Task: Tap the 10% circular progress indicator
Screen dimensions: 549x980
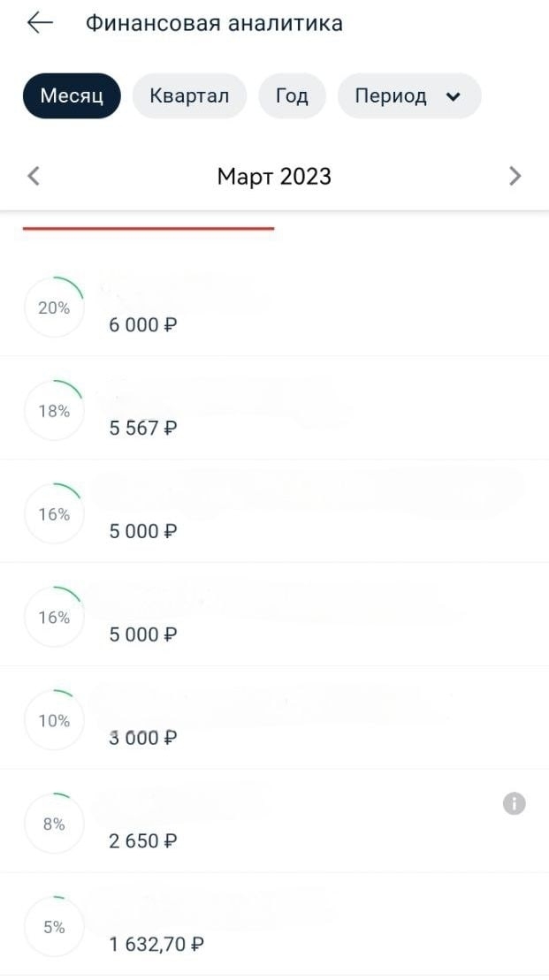Action: click(x=54, y=721)
